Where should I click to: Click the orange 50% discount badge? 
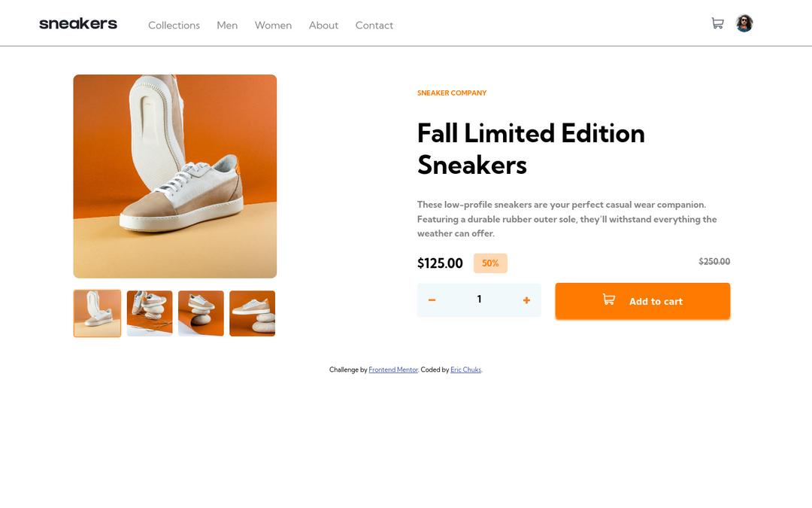pos(489,263)
